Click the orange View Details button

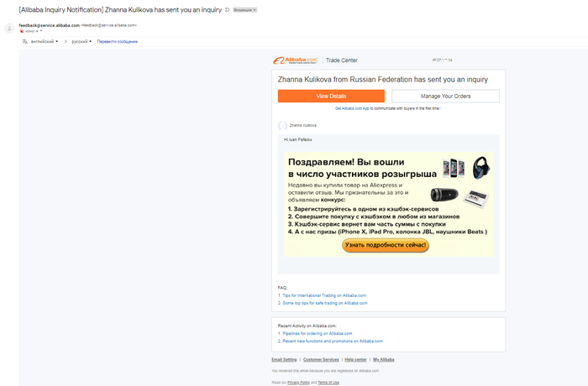pyautogui.click(x=331, y=96)
